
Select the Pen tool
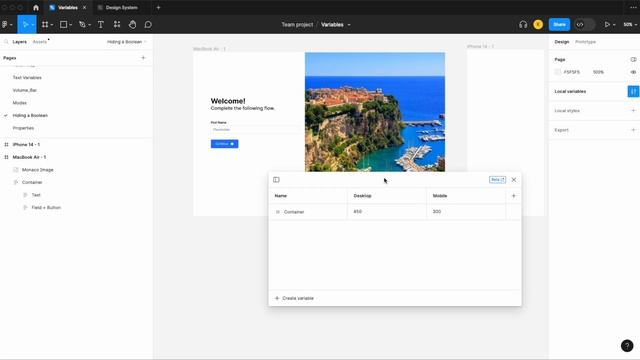click(x=82, y=24)
